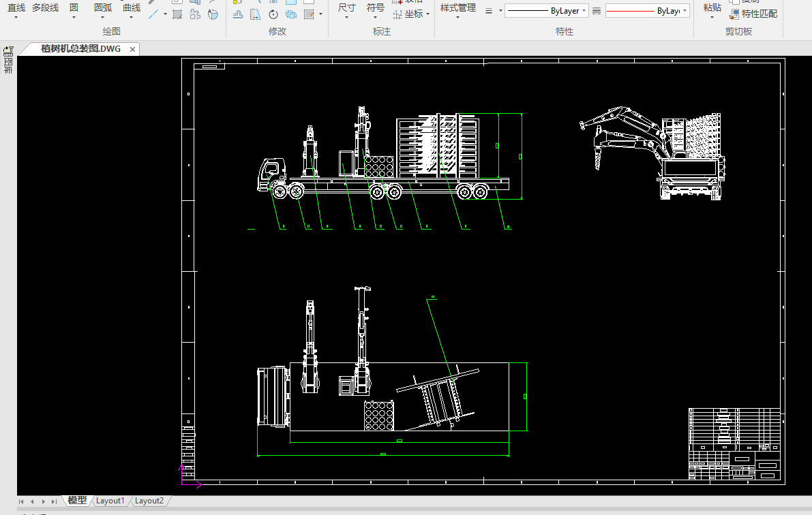Switch to the Layout1 tab

(110, 501)
